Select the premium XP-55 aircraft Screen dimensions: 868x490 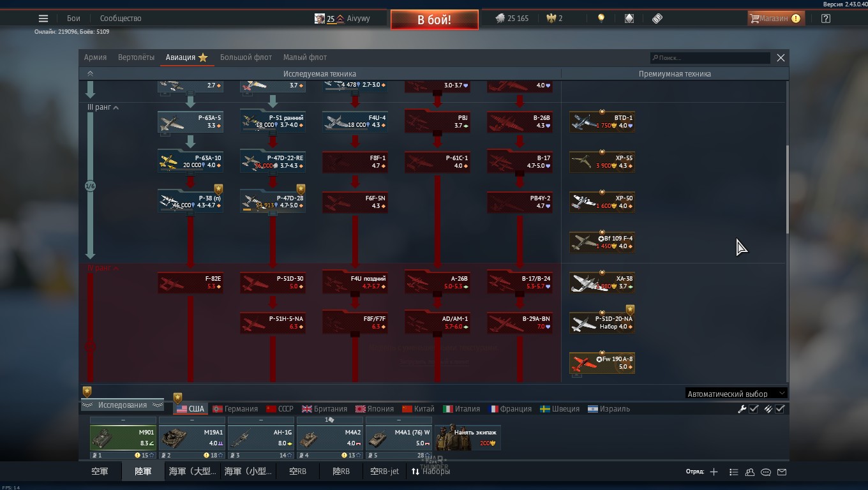[x=602, y=161]
